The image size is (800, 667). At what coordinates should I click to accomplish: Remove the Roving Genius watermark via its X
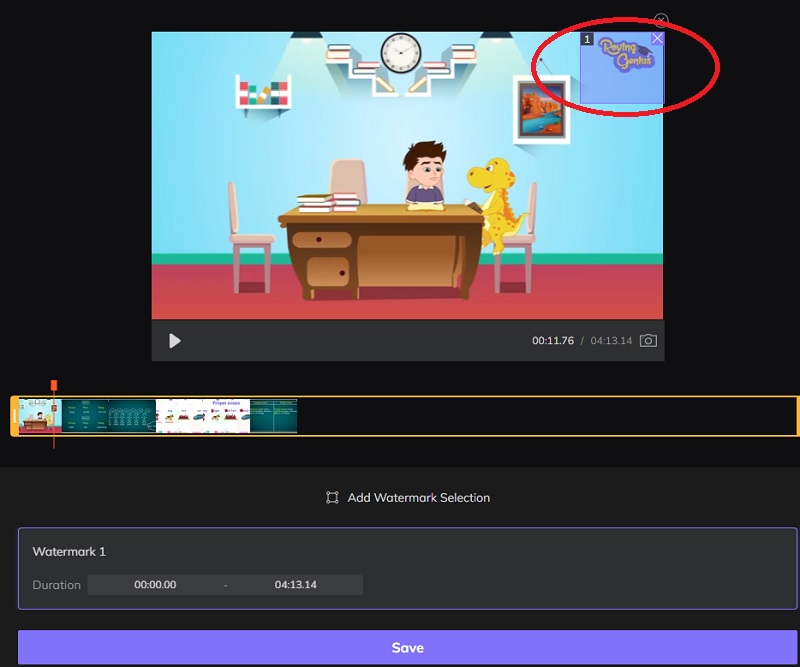(657, 37)
